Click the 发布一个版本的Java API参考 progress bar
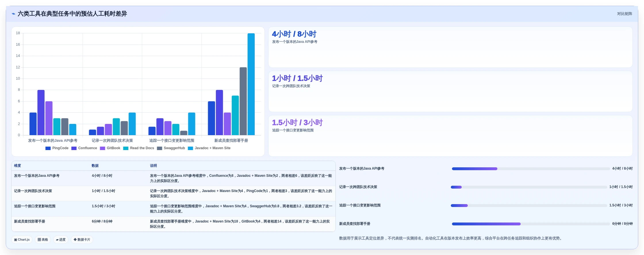 point(530,169)
